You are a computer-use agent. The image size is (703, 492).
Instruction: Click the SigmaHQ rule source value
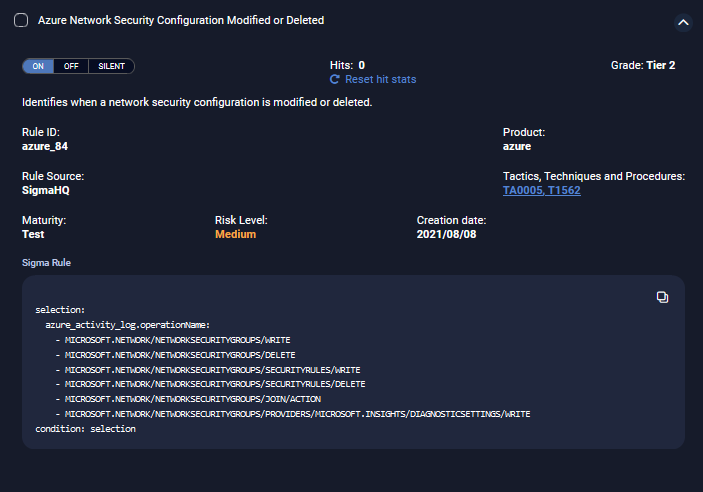[46, 190]
